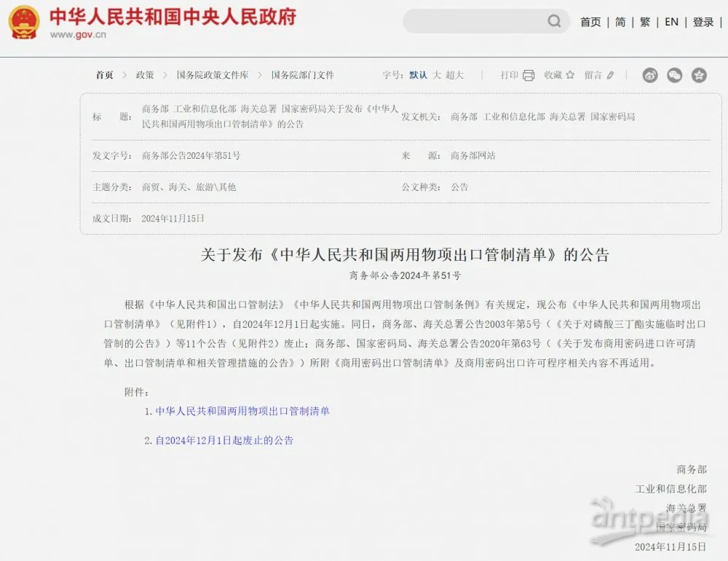Viewport: 728px width, 561px height.
Task: Open attachment 自2024年12月1日起废止的公告
Action: coord(222,440)
